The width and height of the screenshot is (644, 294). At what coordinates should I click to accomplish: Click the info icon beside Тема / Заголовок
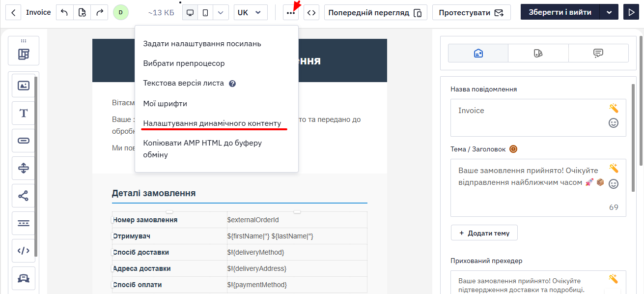tap(513, 149)
